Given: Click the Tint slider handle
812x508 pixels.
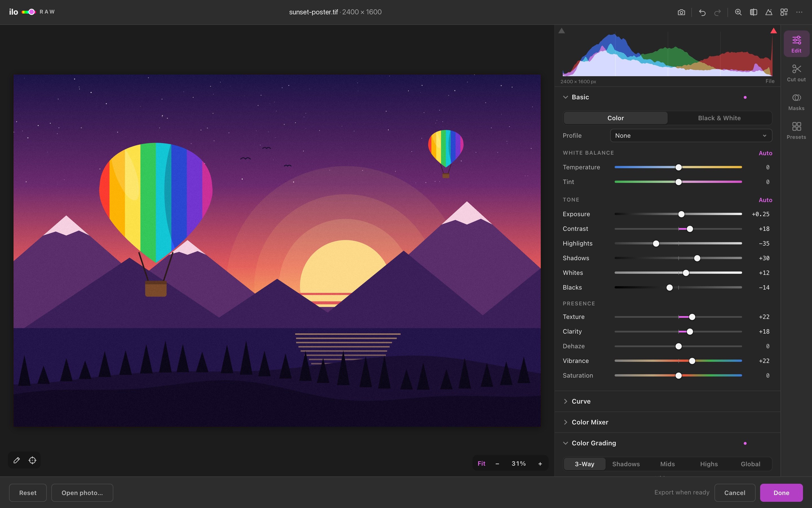Looking at the screenshot, I should [x=678, y=182].
